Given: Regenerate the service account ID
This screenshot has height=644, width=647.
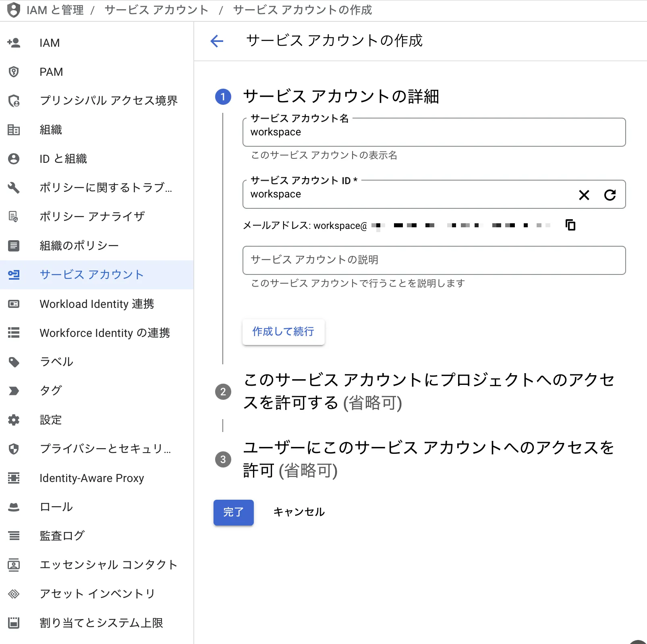Looking at the screenshot, I should pos(610,195).
